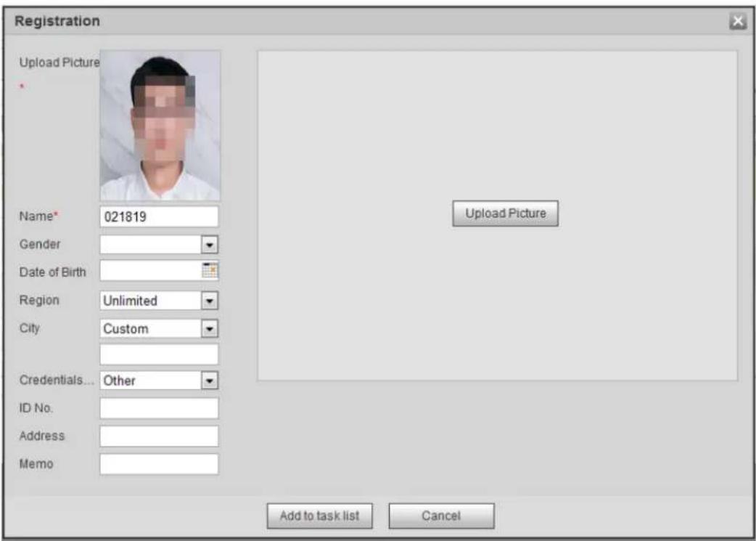Open the Date of Birth calendar picker

210,271
